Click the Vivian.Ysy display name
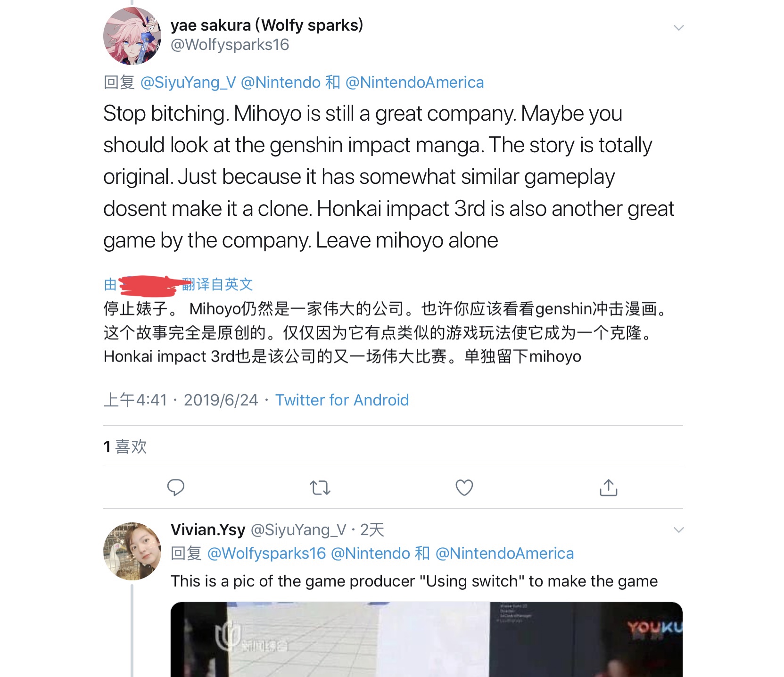This screenshot has height=677, width=784. [208, 530]
